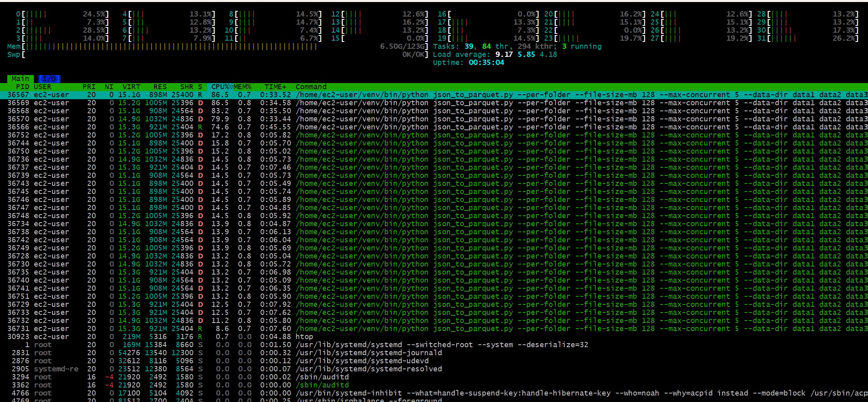Select process row with PID 36744
This screenshot has width=868, height=402.
(434, 143)
